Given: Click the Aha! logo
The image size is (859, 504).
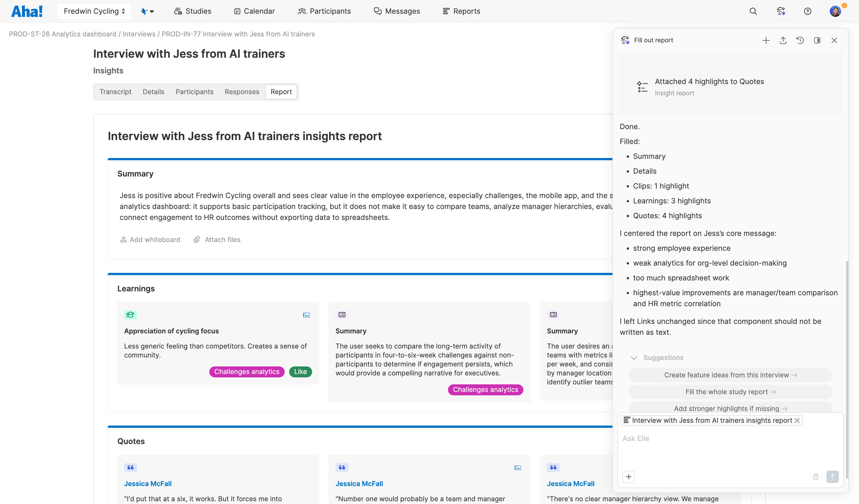Looking at the screenshot, I should (x=27, y=11).
